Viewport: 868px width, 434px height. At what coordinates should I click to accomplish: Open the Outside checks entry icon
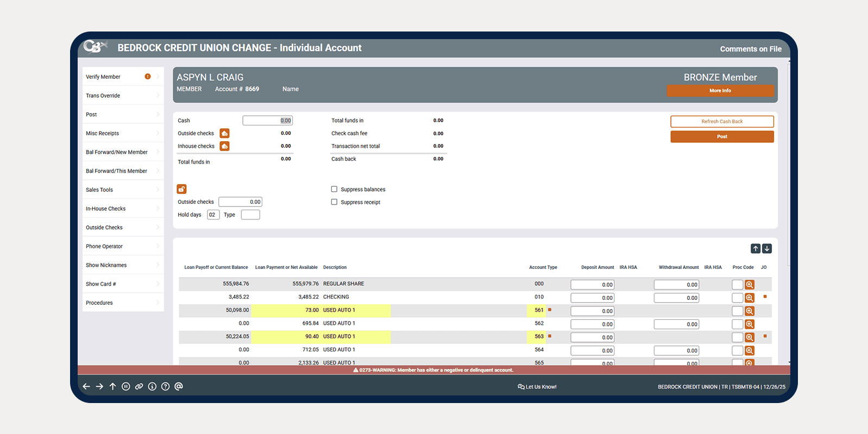click(x=224, y=133)
